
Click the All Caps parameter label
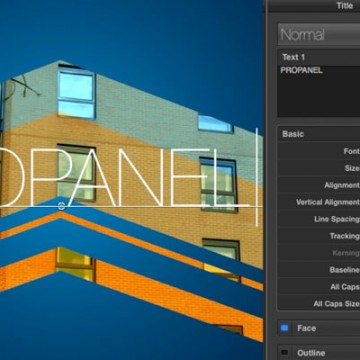pos(345,287)
